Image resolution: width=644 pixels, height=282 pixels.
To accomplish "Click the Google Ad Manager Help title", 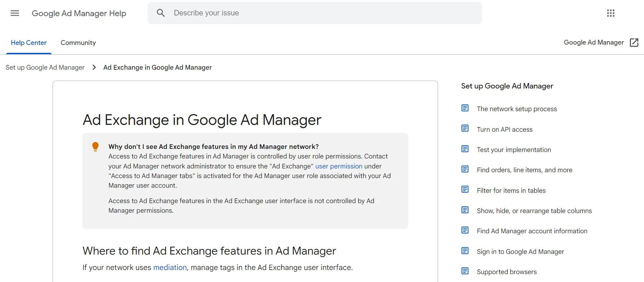I will point(79,13).
